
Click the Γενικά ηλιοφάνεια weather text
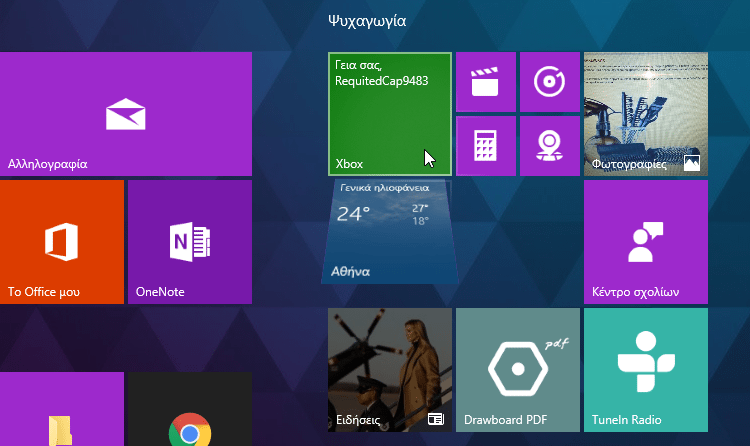point(385,188)
